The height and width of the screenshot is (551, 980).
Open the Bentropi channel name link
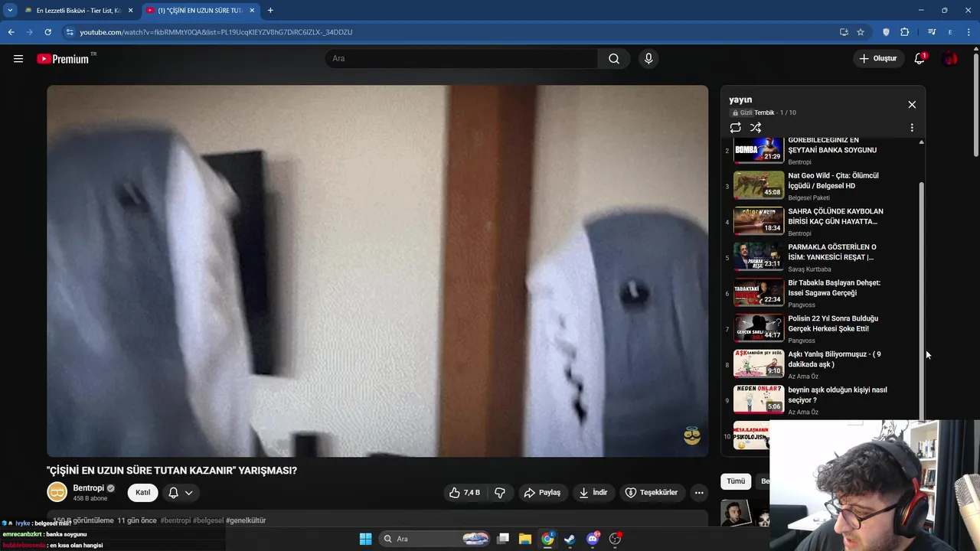pyautogui.click(x=88, y=488)
